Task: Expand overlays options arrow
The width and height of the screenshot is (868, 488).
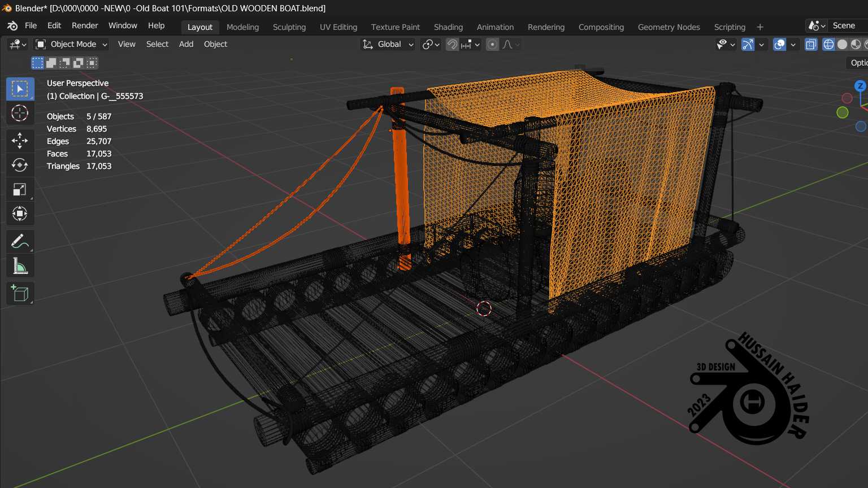Action: pyautogui.click(x=793, y=44)
